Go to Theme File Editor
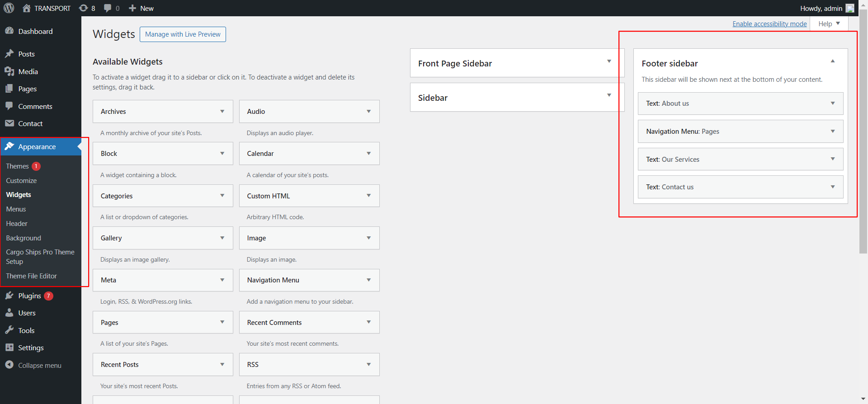 (31, 276)
